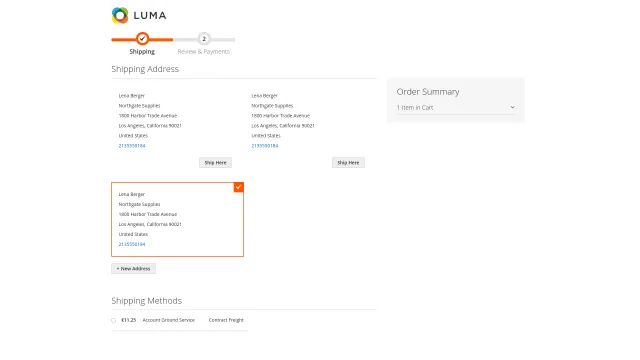
Task: Click the LUMA wordmark next to the logo
Action: (150, 16)
